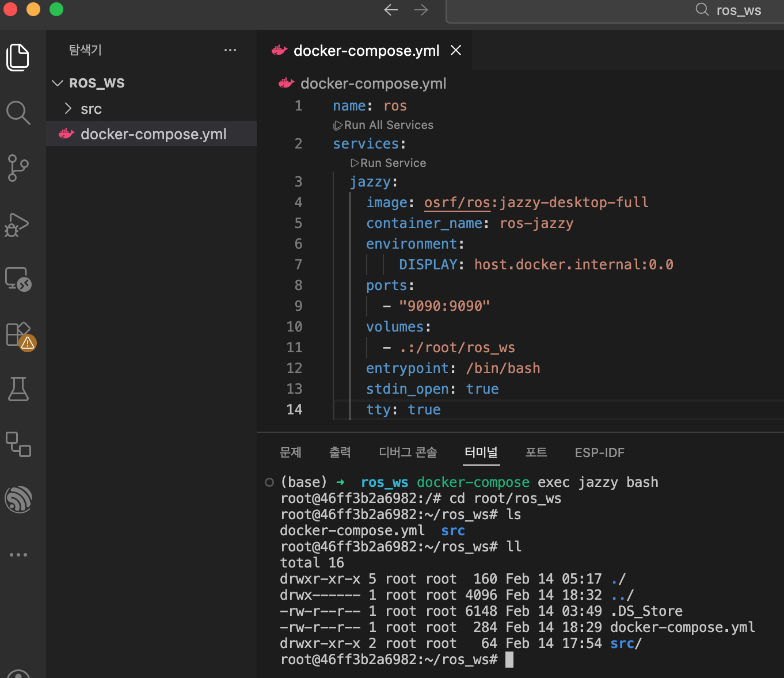Switch to the 문제 (Problems) panel tab

pos(290,452)
